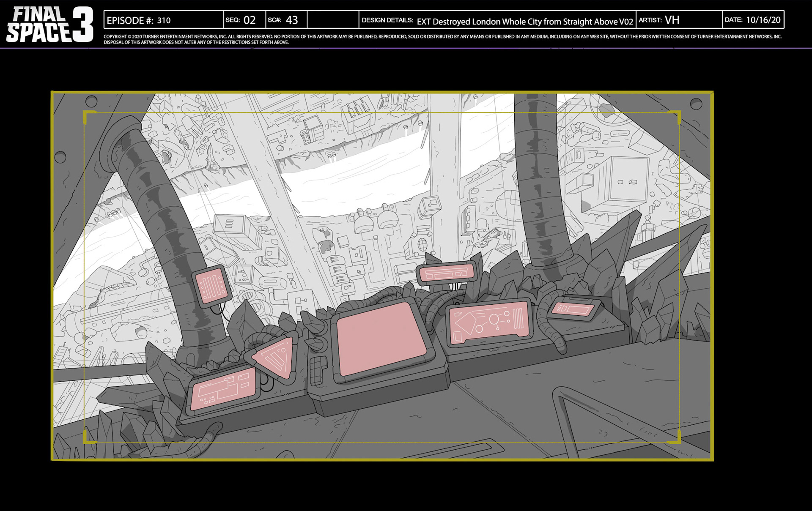Click the small pink screen on left tube

(x=212, y=285)
